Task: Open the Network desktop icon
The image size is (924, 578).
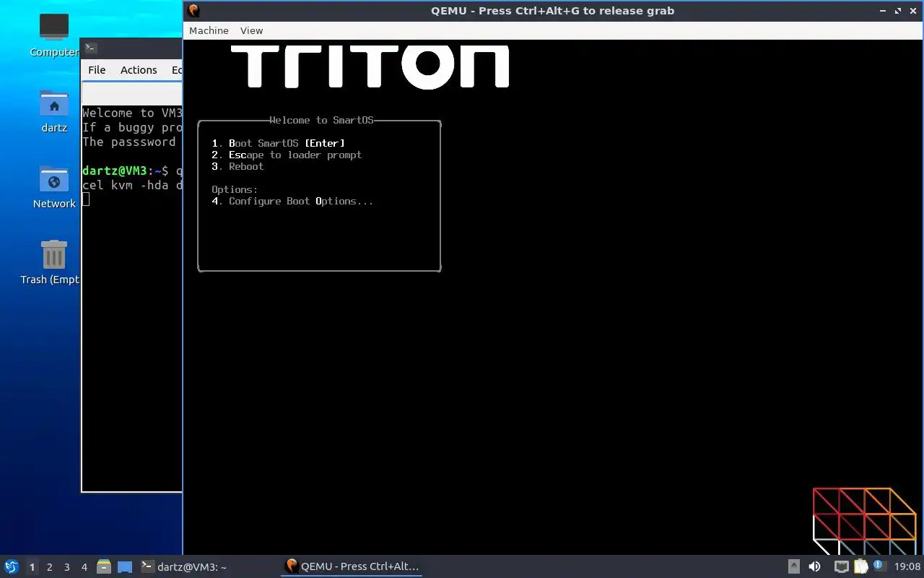Action: point(54,186)
